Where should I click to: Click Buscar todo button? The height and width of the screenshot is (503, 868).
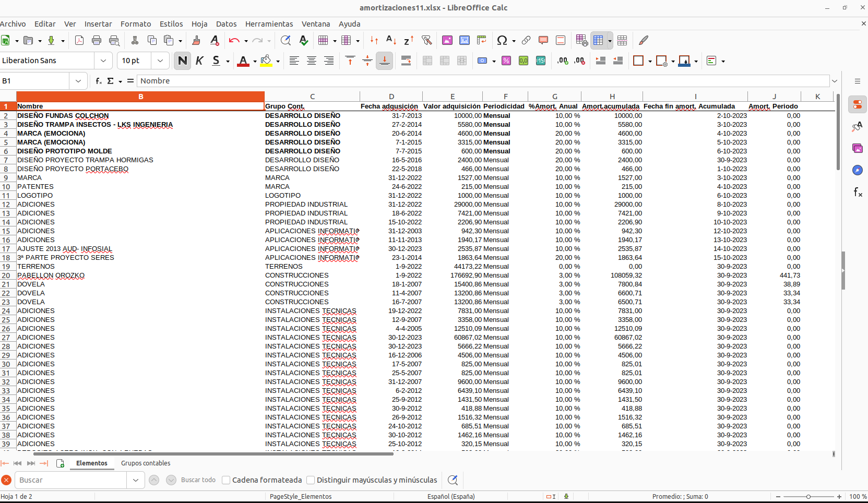(198, 480)
